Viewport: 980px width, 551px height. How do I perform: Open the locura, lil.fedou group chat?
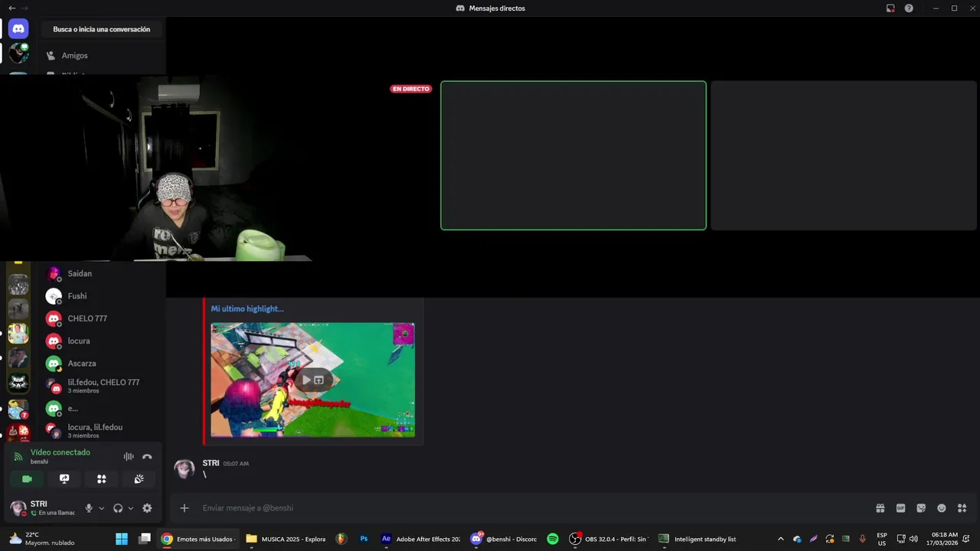[x=103, y=431]
